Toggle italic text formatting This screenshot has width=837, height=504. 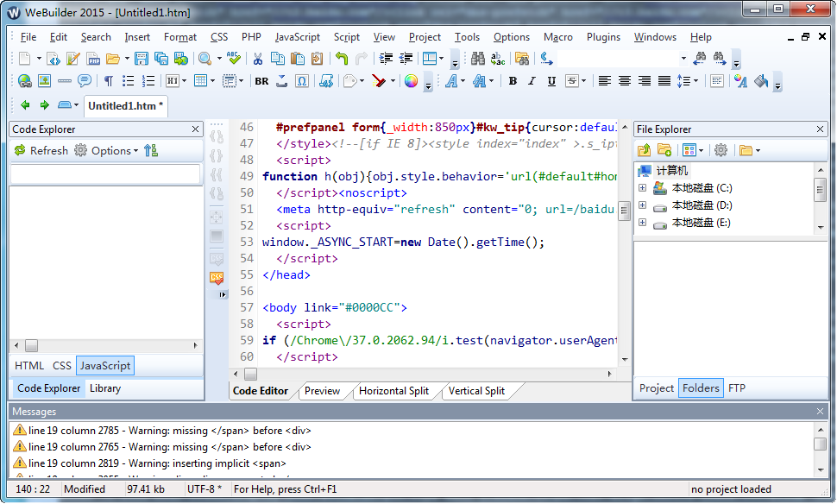(532, 80)
